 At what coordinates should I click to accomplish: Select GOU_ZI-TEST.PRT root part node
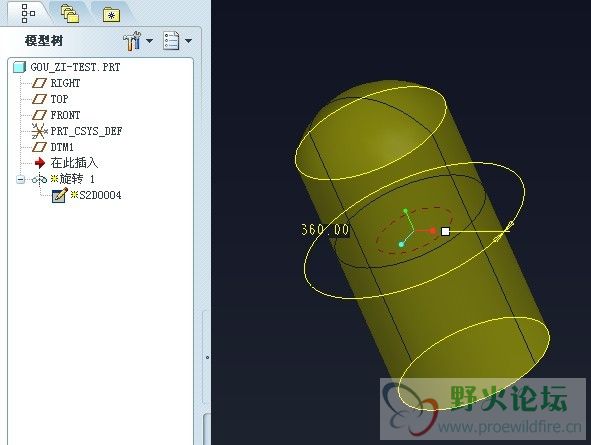tap(67, 67)
